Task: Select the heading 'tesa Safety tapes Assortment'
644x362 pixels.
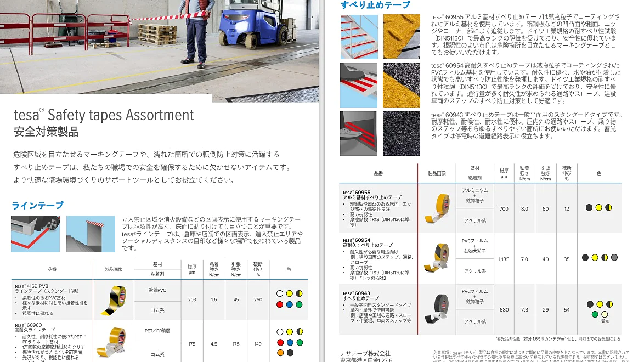Action: click(x=104, y=115)
